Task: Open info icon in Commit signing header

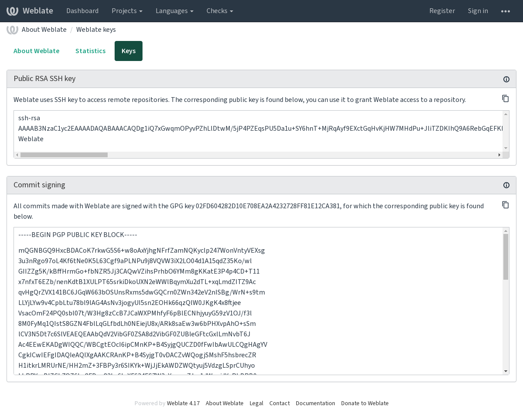Action: (x=506, y=186)
